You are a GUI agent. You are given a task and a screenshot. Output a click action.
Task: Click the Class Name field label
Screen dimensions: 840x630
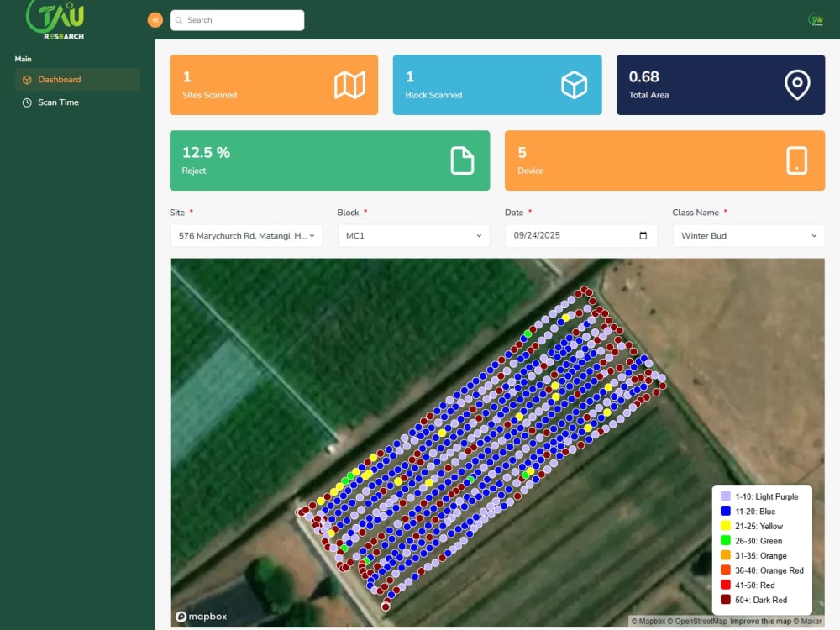point(696,213)
